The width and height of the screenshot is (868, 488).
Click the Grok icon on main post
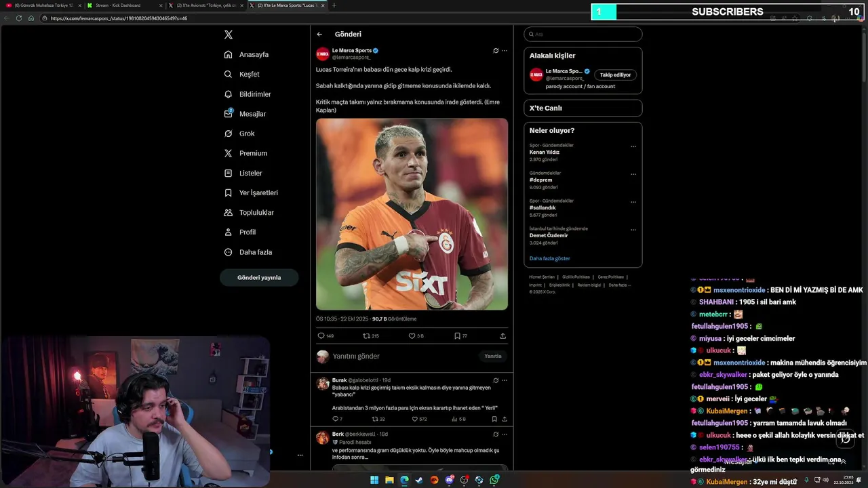click(496, 50)
